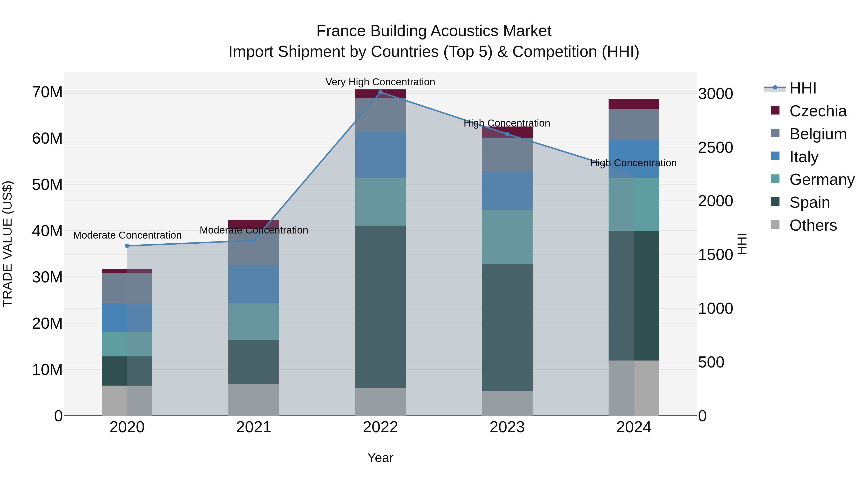Image resolution: width=868 pixels, height=488 pixels.
Task: Toggle the Spain legend entry
Action: pyautogui.click(x=800, y=202)
